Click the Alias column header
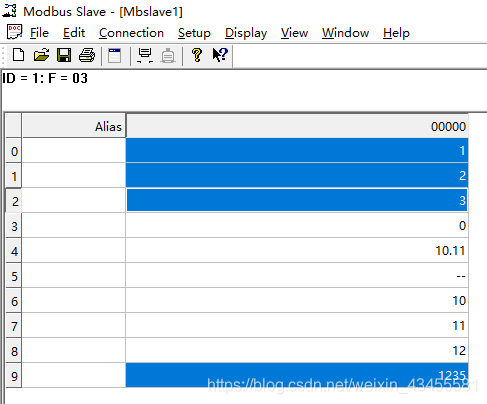487x404 pixels. [x=74, y=126]
